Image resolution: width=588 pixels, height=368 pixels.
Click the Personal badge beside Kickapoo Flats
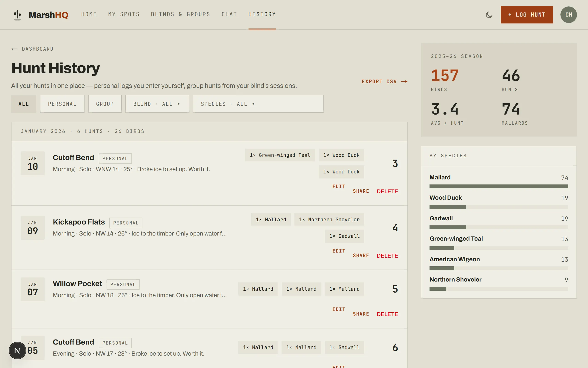coord(126,223)
